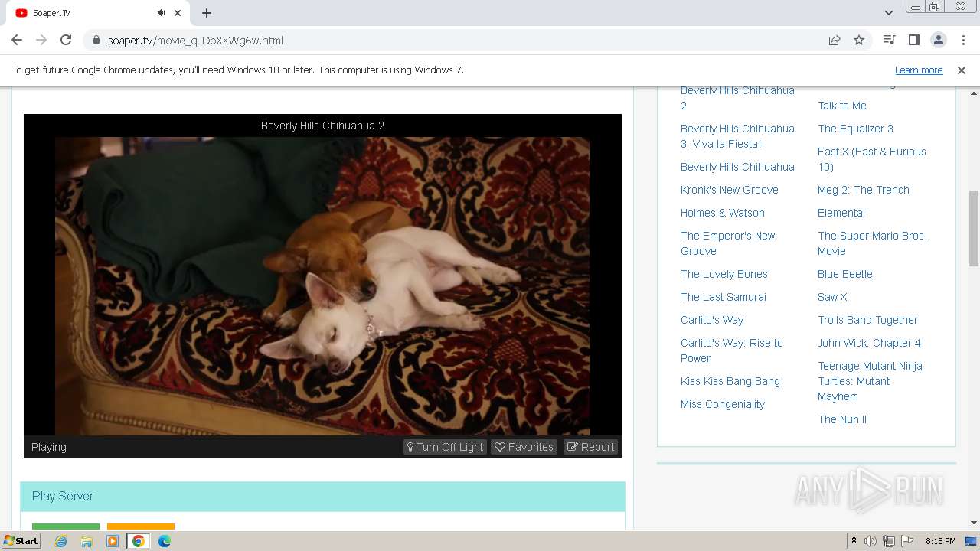Click the volume speaker tray icon

(x=871, y=541)
